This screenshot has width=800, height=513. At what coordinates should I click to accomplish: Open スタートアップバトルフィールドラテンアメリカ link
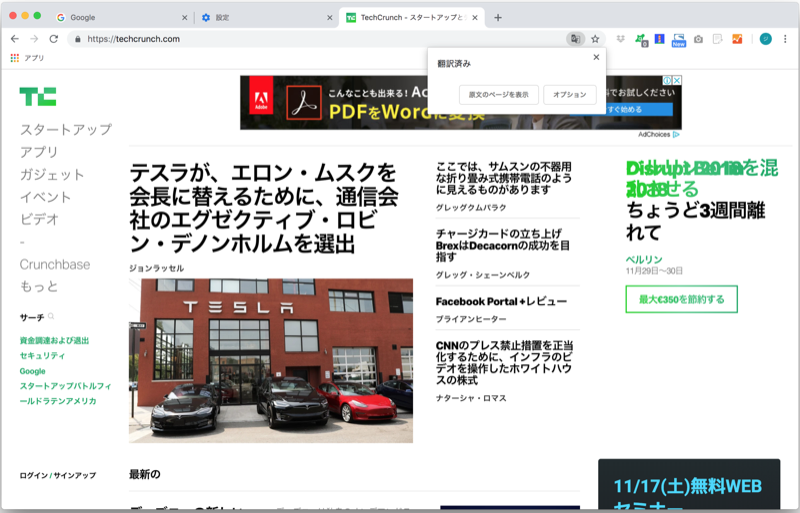[x=65, y=393]
